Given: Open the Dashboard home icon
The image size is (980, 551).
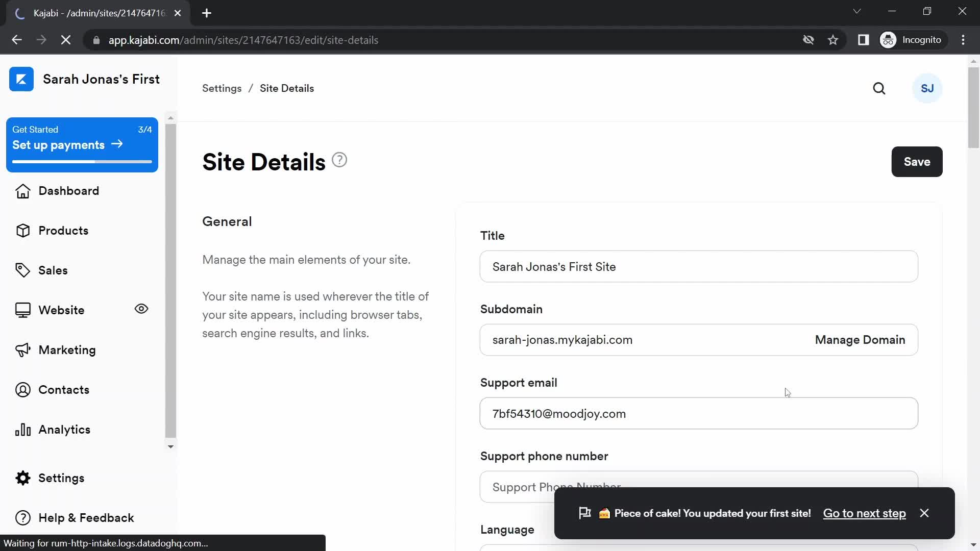Looking at the screenshot, I should 23,191.
